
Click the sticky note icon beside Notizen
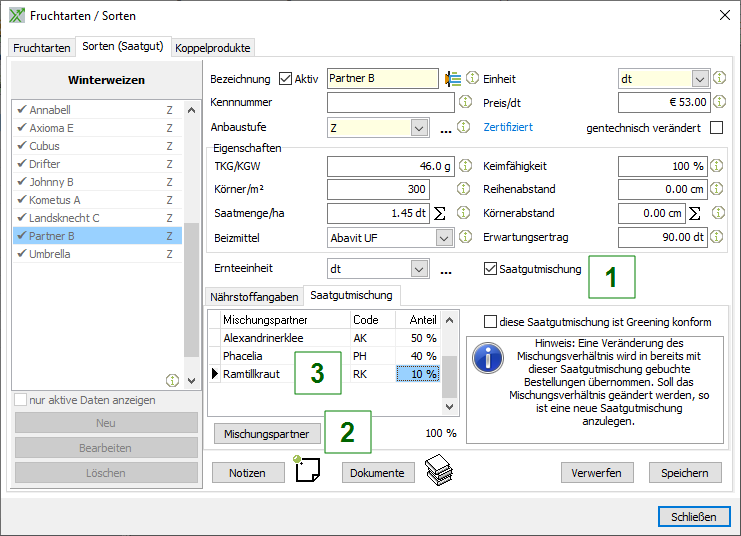point(305,470)
